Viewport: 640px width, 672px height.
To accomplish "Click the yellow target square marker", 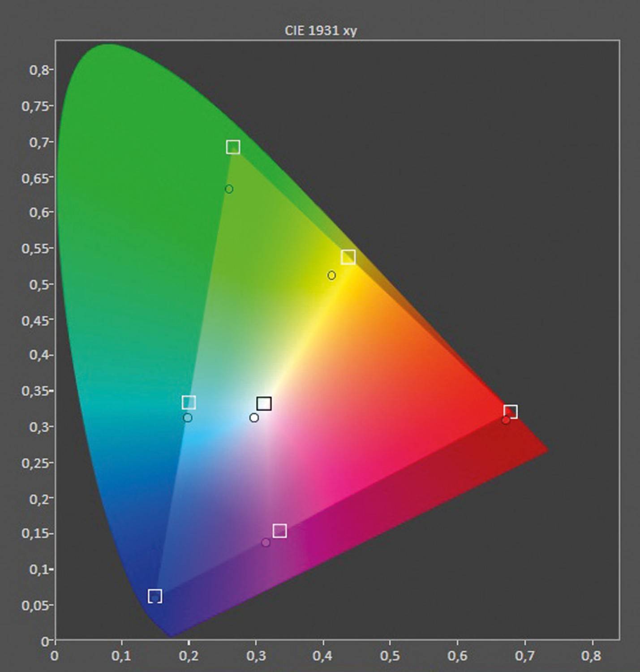I will 348,257.
